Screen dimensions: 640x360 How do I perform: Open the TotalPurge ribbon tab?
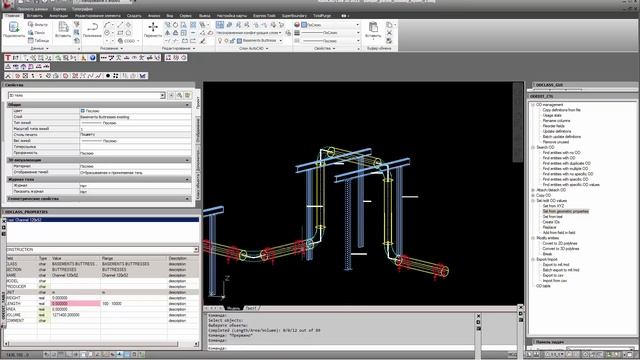tap(322, 16)
